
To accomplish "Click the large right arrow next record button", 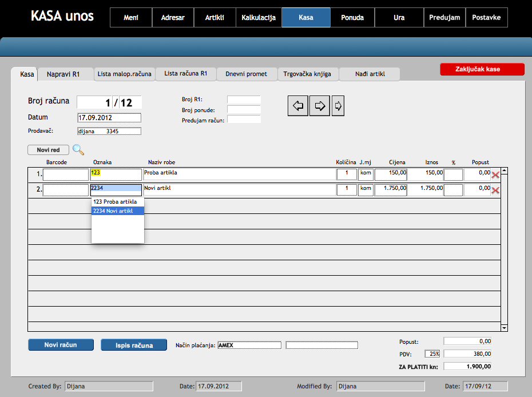I will coord(320,106).
